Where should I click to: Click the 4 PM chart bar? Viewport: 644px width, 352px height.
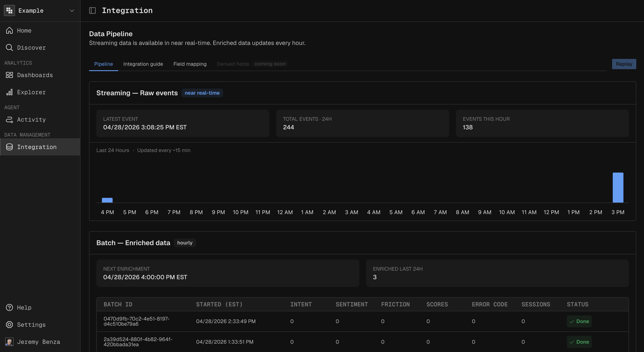pos(107,200)
